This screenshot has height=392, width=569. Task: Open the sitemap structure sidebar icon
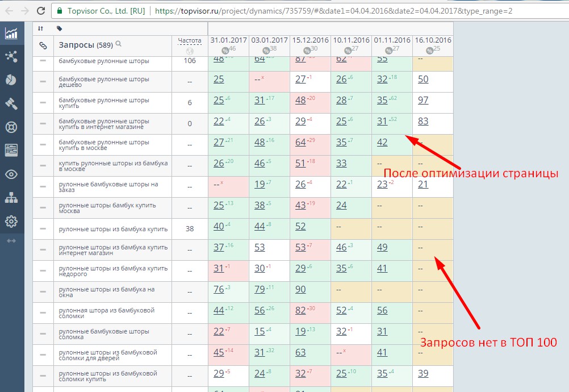click(x=11, y=198)
